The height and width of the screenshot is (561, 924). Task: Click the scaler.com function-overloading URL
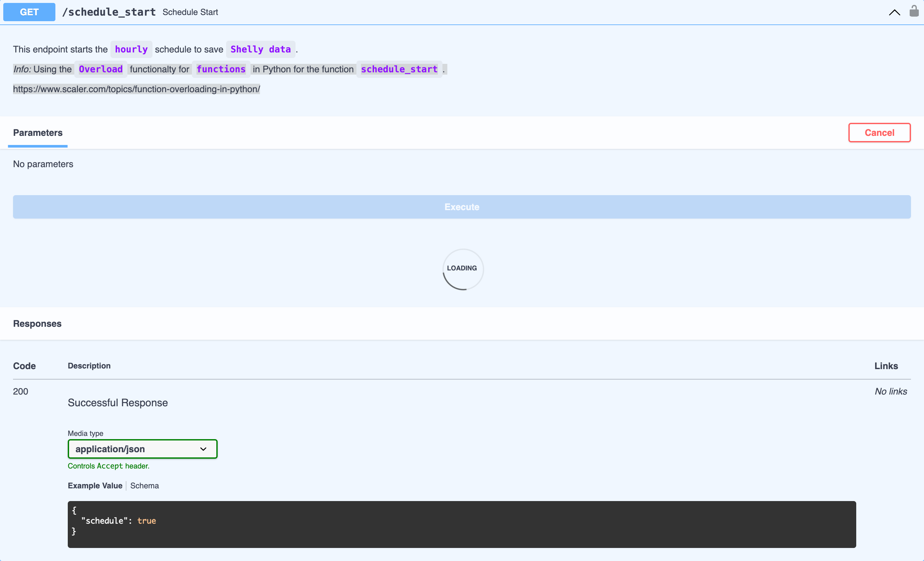[x=137, y=89]
